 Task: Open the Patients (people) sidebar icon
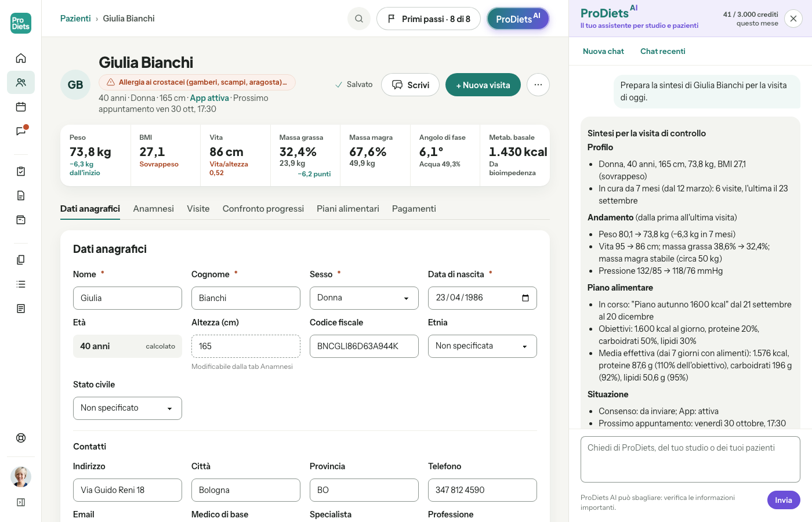tap(21, 82)
